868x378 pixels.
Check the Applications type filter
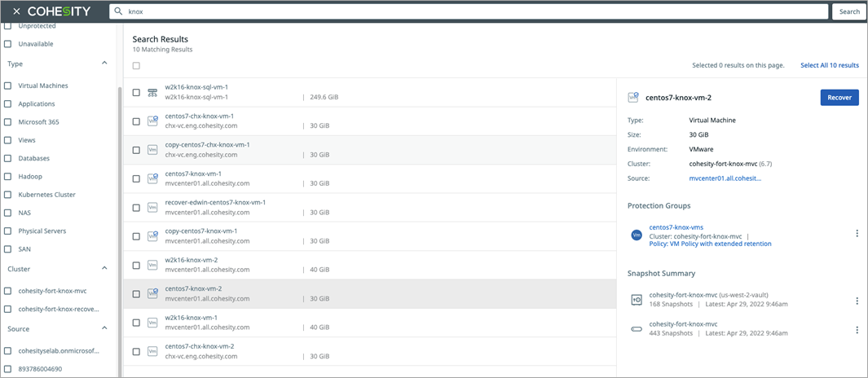click(8, 103)
